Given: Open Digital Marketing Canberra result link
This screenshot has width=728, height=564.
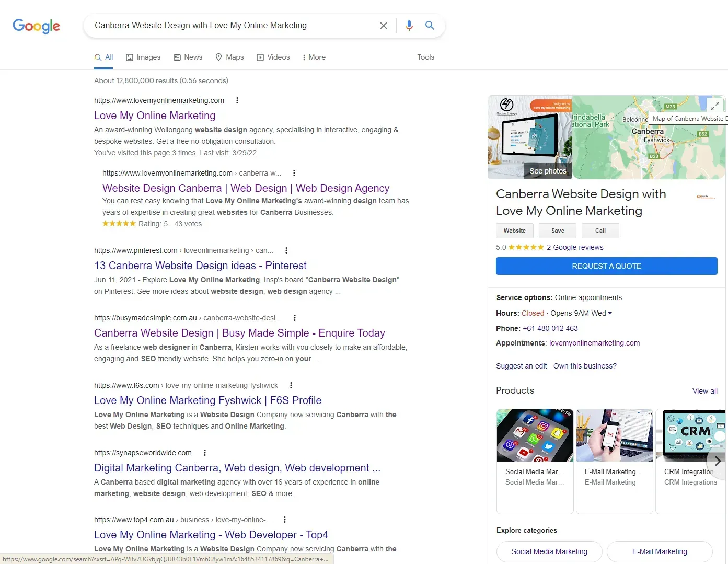Looking at the screenshot, I should [237, 468].
